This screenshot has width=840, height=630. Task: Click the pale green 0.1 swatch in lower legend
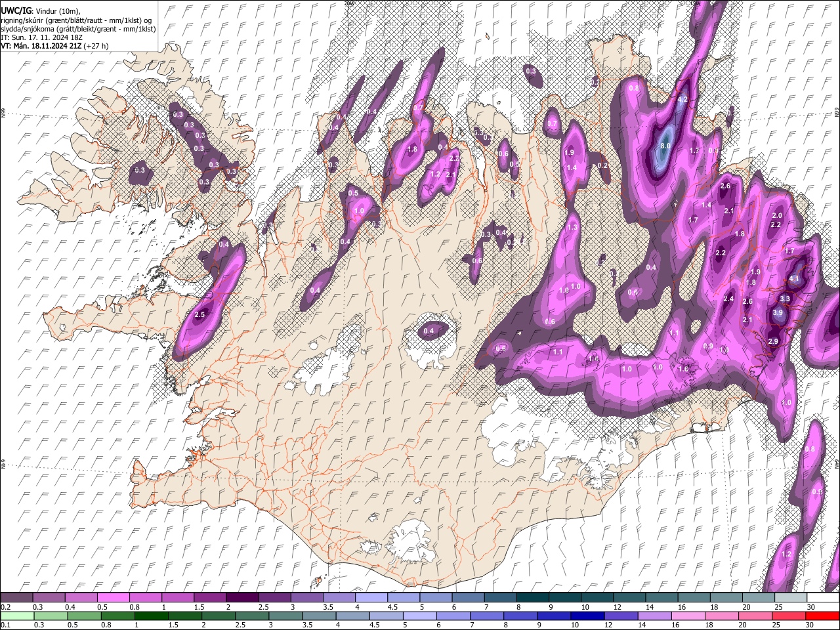pos(17,616)
